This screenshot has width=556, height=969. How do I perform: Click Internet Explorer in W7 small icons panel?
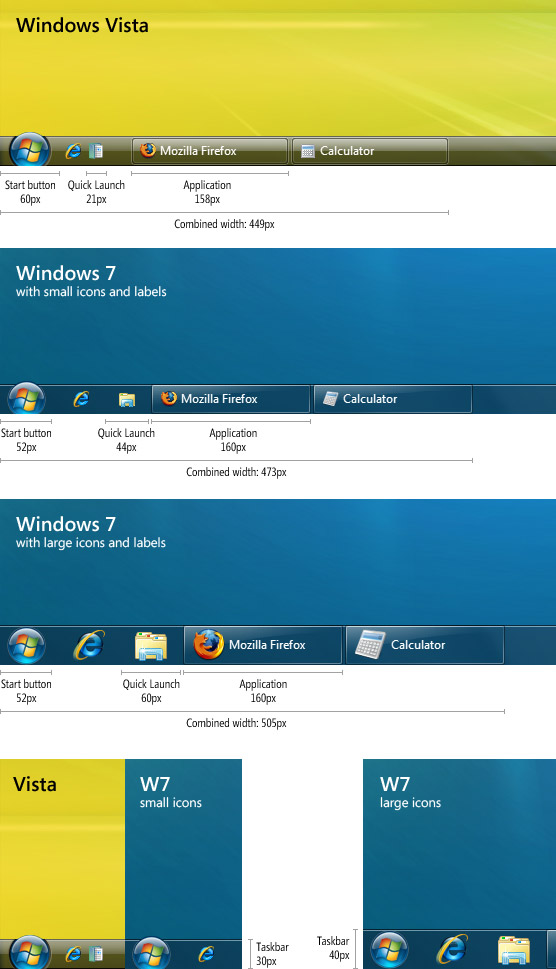206,954
